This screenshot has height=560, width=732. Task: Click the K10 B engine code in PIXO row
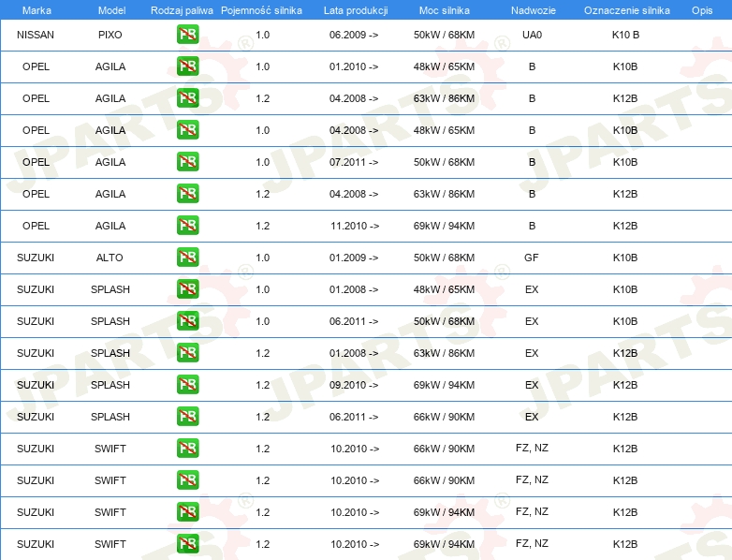[625, 35]
